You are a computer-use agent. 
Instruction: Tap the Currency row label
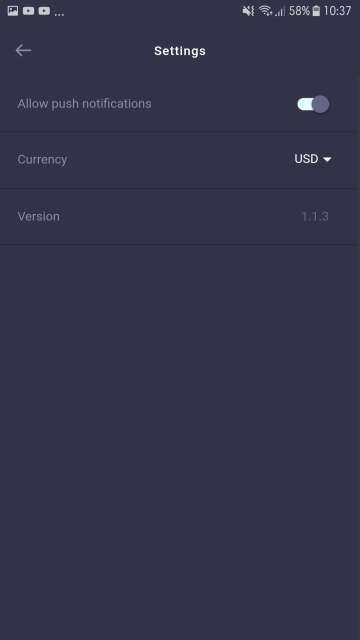(42, 159)
